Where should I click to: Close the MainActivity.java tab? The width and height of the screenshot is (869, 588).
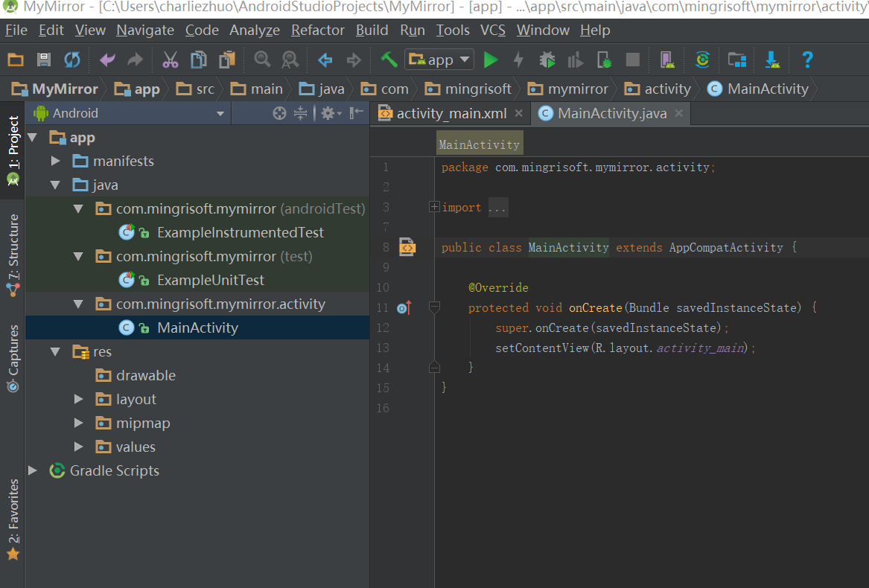point(679,113)
